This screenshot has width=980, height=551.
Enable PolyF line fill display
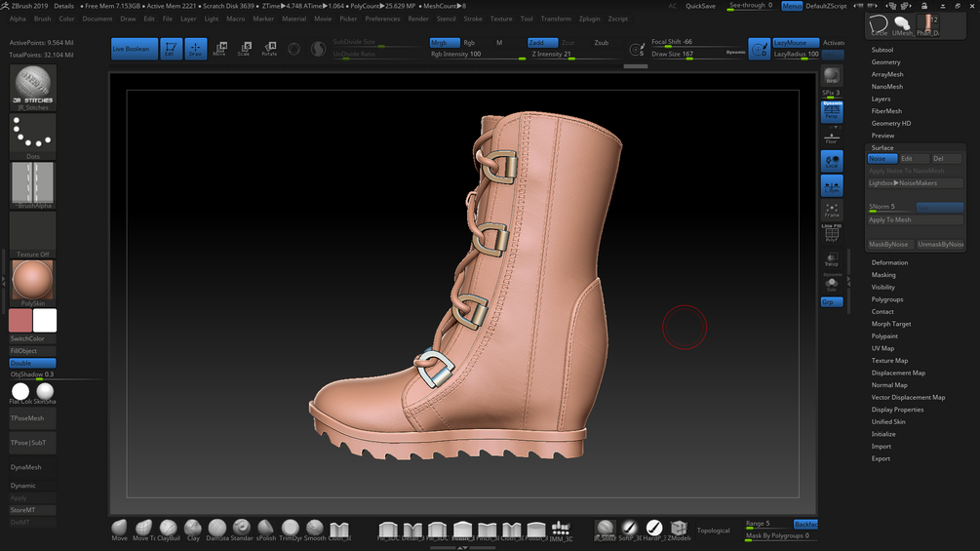(x=832, y=233)
